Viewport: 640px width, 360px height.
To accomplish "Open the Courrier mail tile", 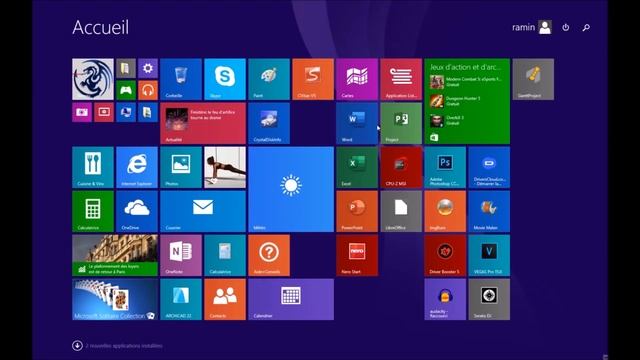I will [203, 211].
